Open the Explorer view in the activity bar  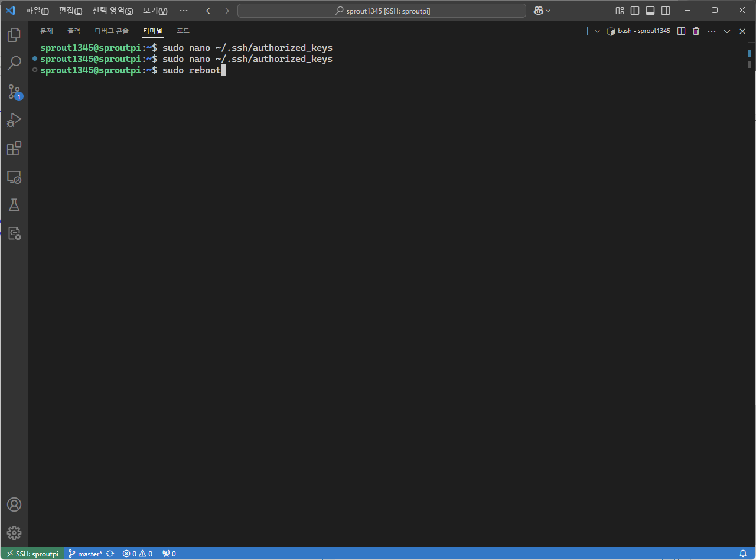click(x=14, y=35)
